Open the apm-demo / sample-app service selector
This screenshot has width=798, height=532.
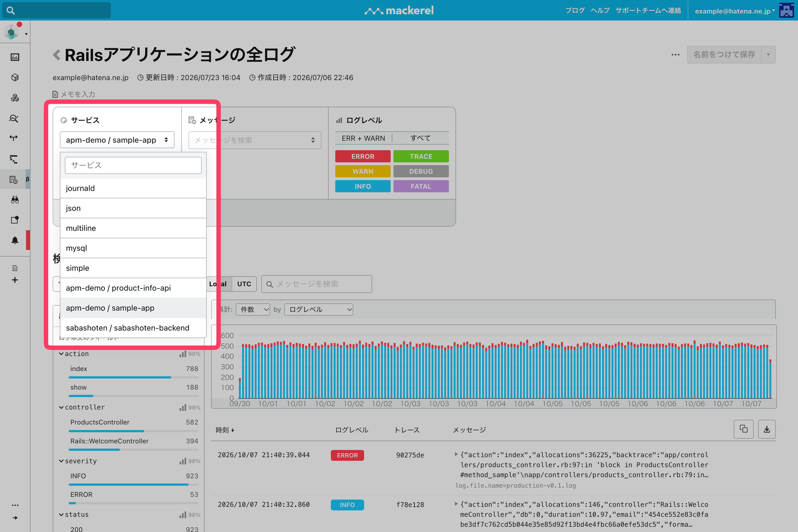pos(117,140)
